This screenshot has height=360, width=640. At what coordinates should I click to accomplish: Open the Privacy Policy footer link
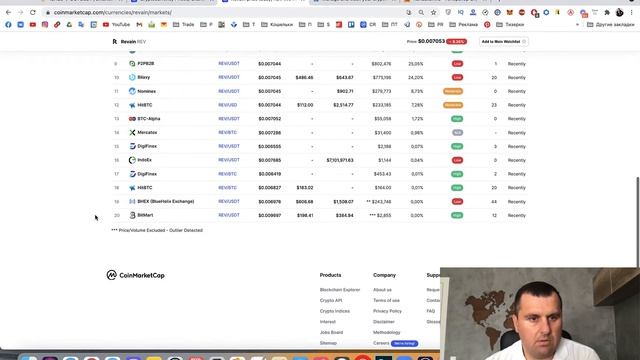[x=387, y=311]
